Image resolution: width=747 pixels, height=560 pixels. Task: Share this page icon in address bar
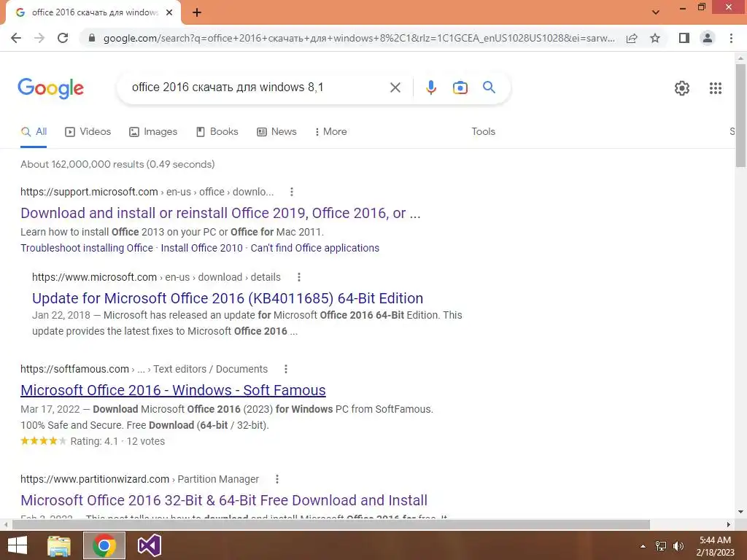click(x=632, y=38)
